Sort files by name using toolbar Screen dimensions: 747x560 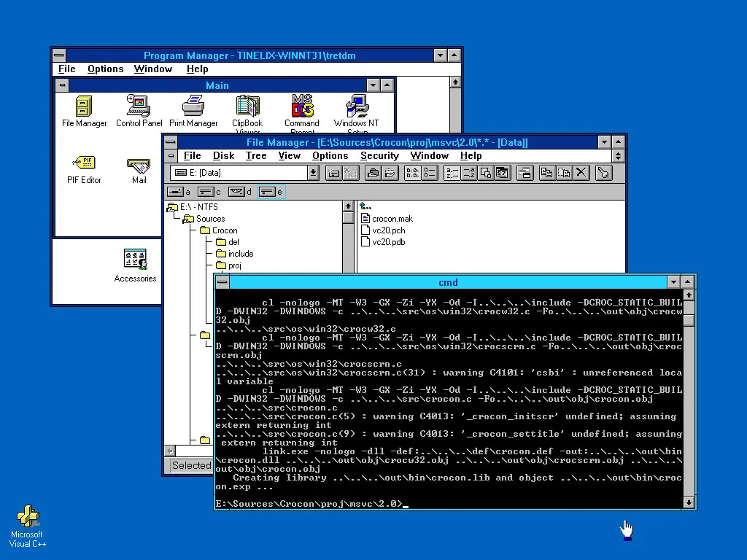pyautogui.click(x=452, y=173)
